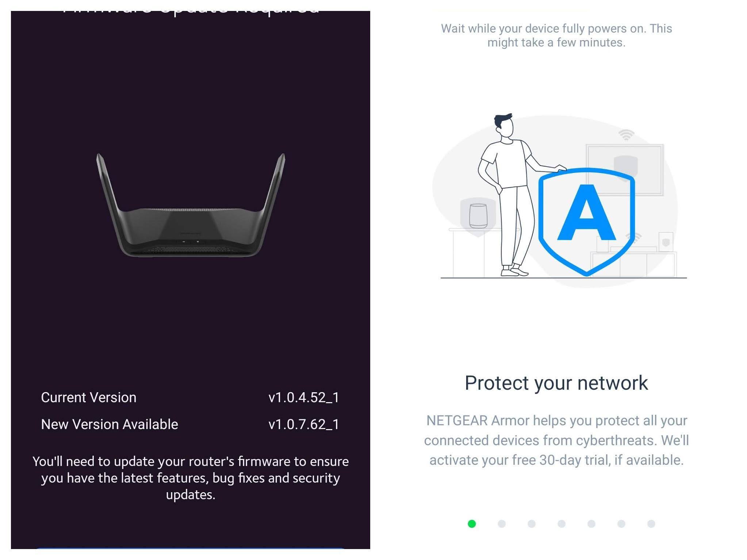Switch to the fifth carousel dot
The image size is (747, 560).
point(591,524)
